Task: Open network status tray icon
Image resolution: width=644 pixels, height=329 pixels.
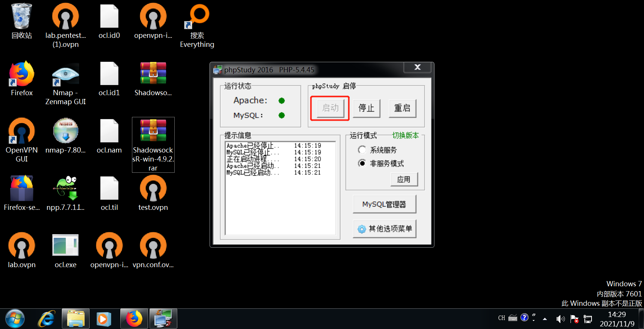Action: coord(588,319)
